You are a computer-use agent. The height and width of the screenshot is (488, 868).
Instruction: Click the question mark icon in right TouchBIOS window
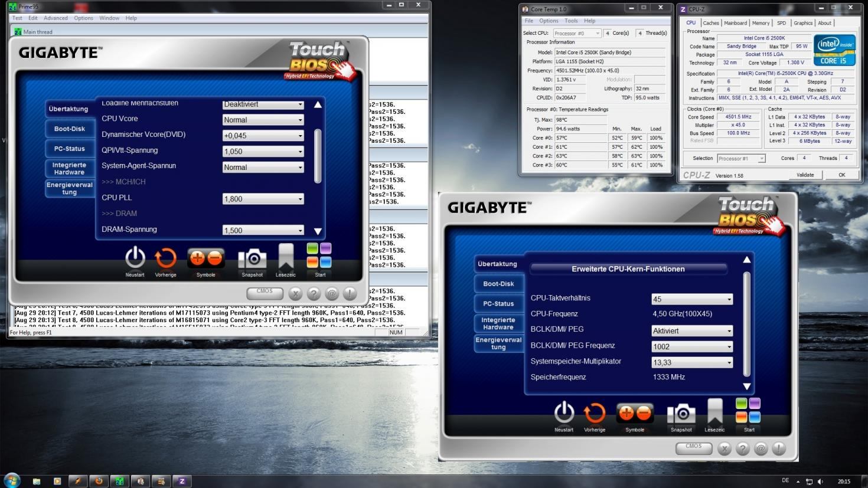coord(743,449)
